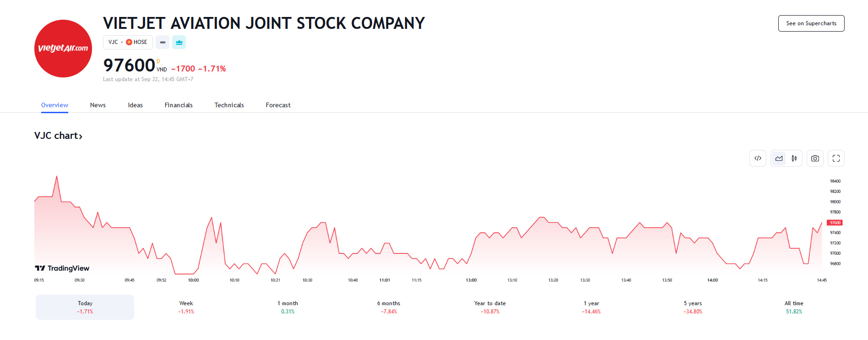Open the Financials tab

[x=179, y=105]
